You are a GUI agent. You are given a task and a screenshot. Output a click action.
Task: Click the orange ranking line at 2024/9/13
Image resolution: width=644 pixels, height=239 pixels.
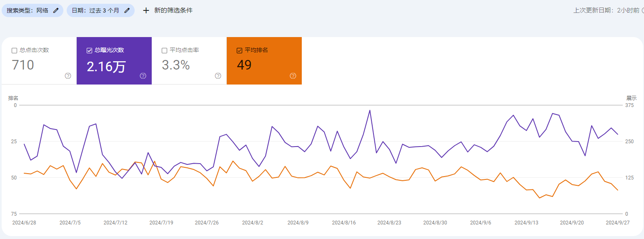526,190
